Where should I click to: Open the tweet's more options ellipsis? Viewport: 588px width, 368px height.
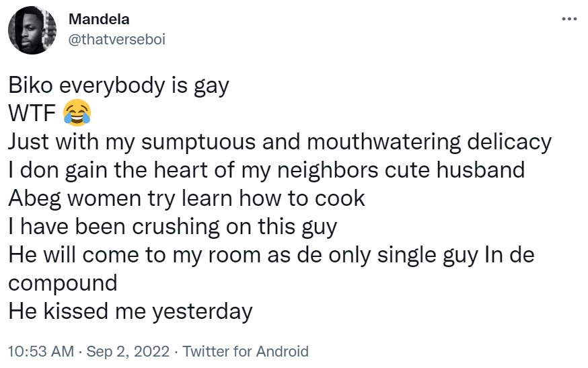pyautogui.click(x=569, y=19)
